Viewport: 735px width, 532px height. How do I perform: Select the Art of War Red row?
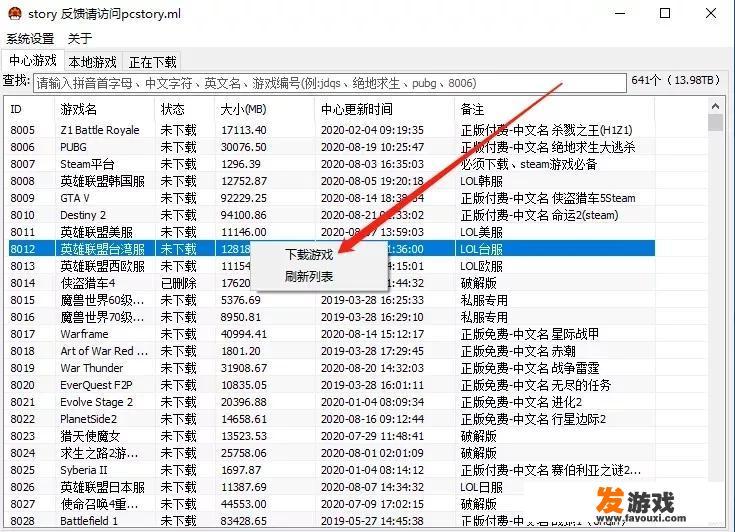click(331, 351)
